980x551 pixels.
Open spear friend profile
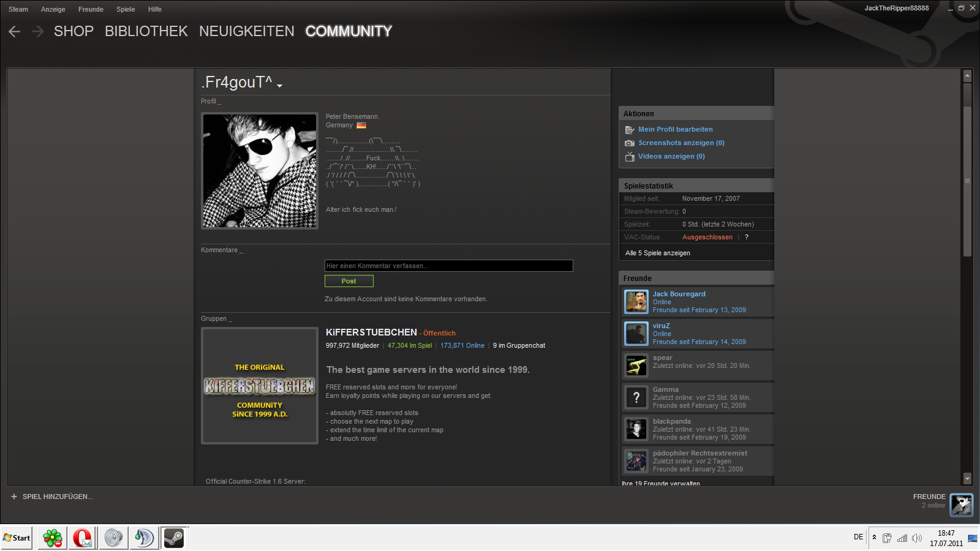pyautogui.click(x=663, y=358)
